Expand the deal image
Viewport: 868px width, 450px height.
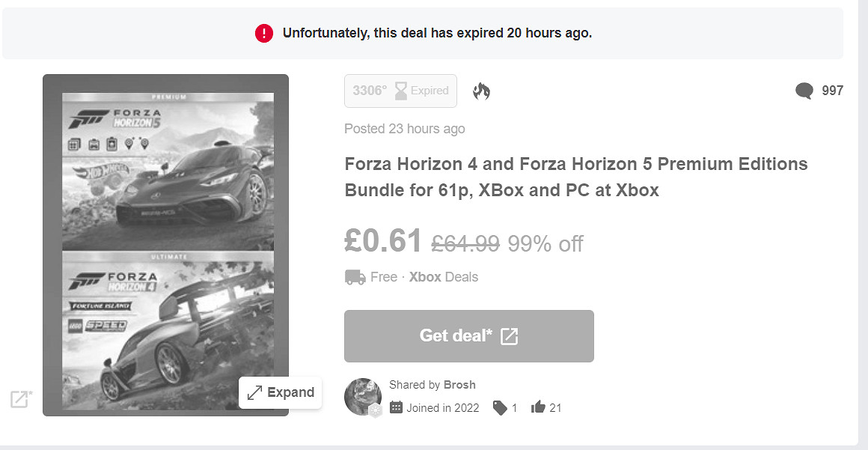(x=280, y=392)
